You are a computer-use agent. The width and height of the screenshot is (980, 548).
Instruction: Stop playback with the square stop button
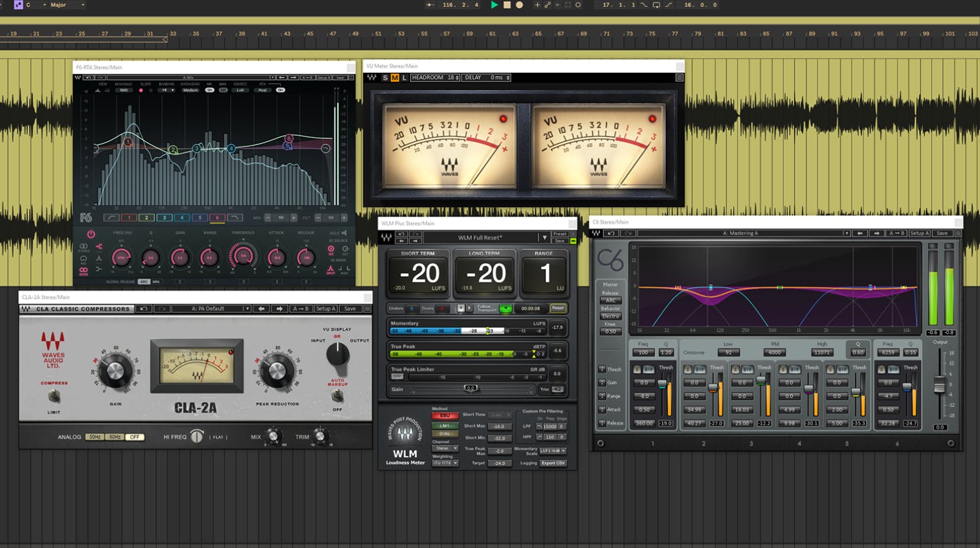(507, 5)
